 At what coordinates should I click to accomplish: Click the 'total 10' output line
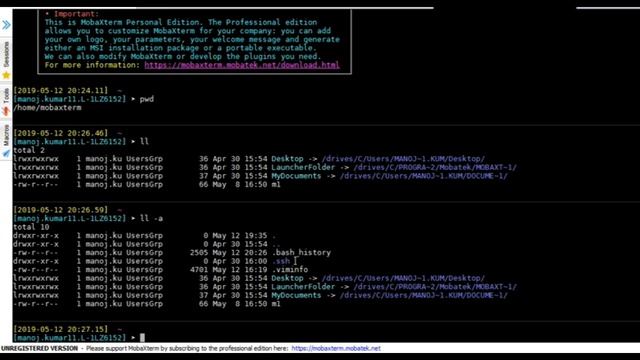(31, 227)
